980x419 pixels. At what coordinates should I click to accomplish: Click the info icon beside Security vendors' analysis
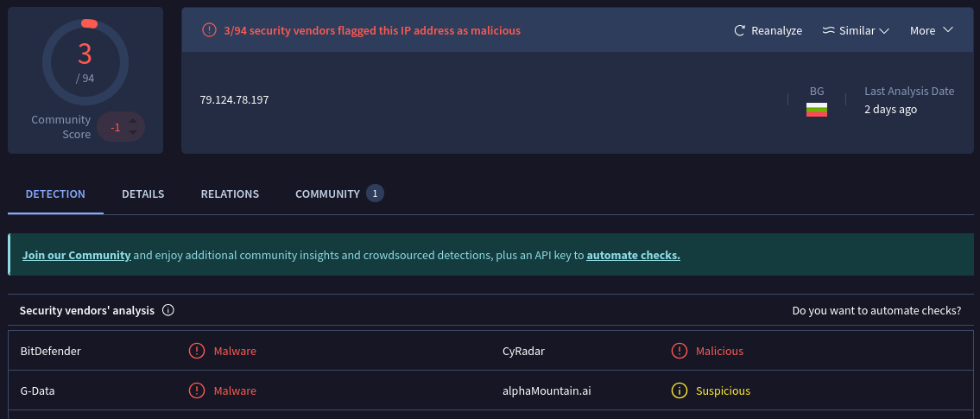coord(168,310)
